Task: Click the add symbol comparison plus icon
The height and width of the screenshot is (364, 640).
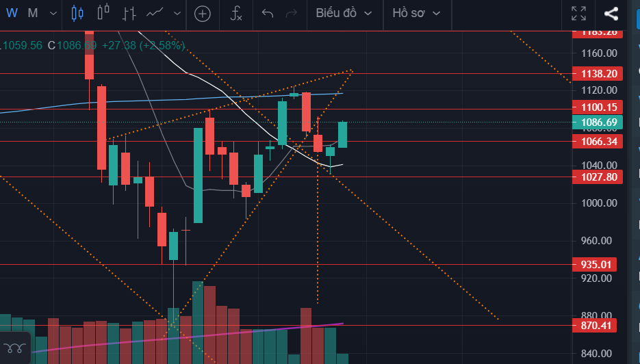Action: pos(203,13)
